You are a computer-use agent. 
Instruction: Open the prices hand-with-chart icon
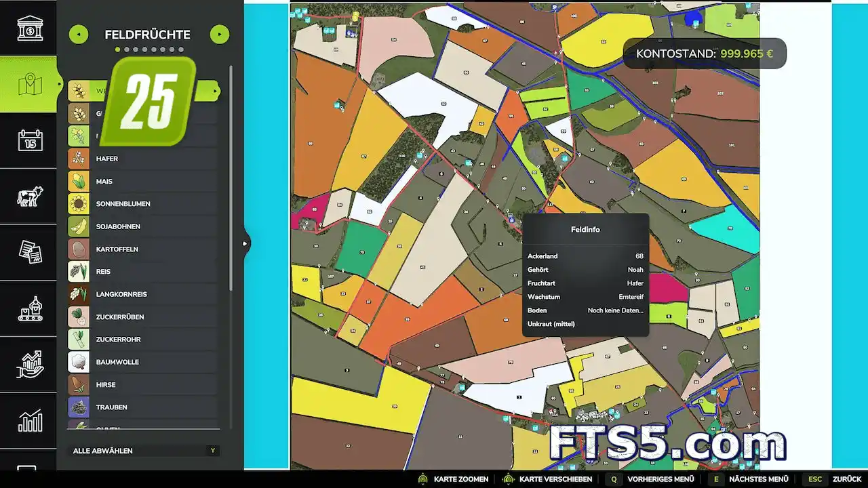tap(30, 365)
